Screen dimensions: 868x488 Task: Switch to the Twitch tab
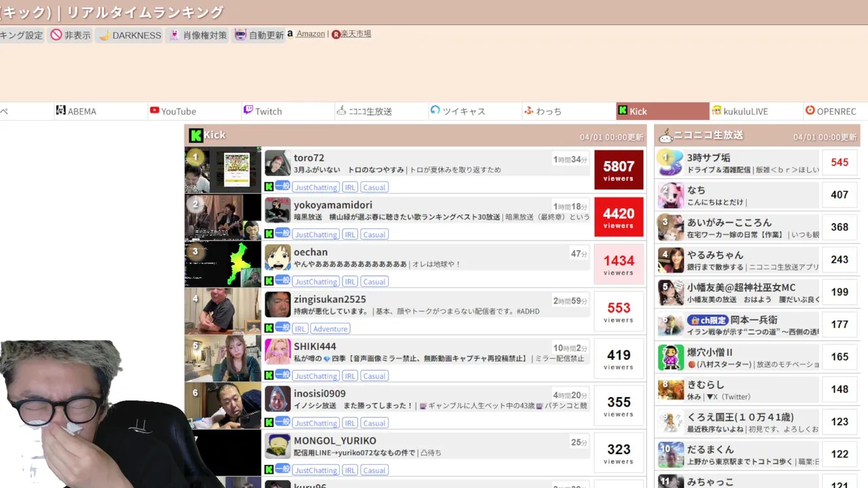point(288,111)
